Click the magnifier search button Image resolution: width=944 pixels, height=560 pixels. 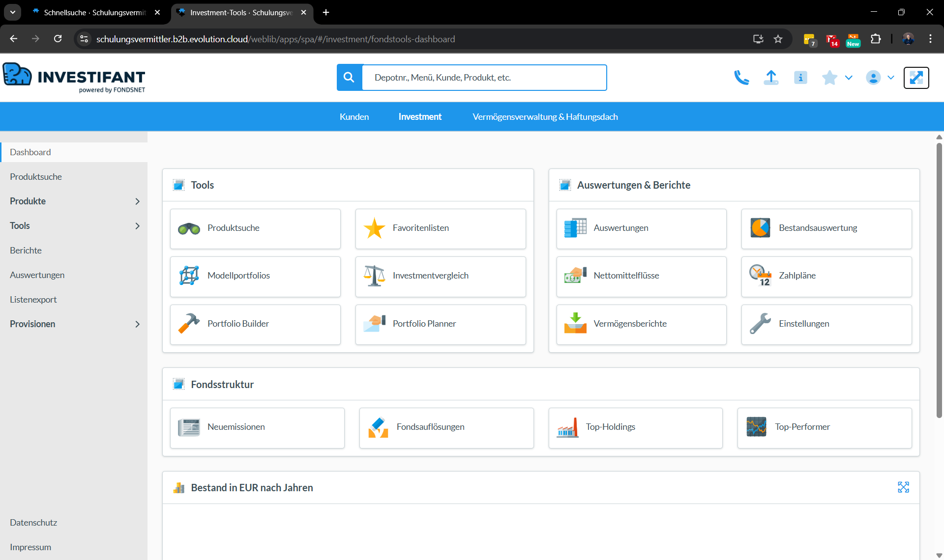tap(349, 78)
